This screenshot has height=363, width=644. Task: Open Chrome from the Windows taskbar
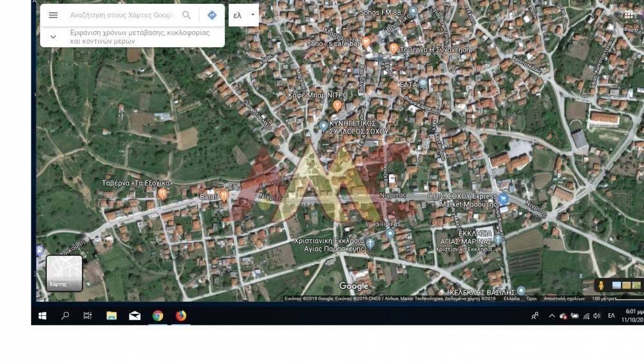[158, 315]
